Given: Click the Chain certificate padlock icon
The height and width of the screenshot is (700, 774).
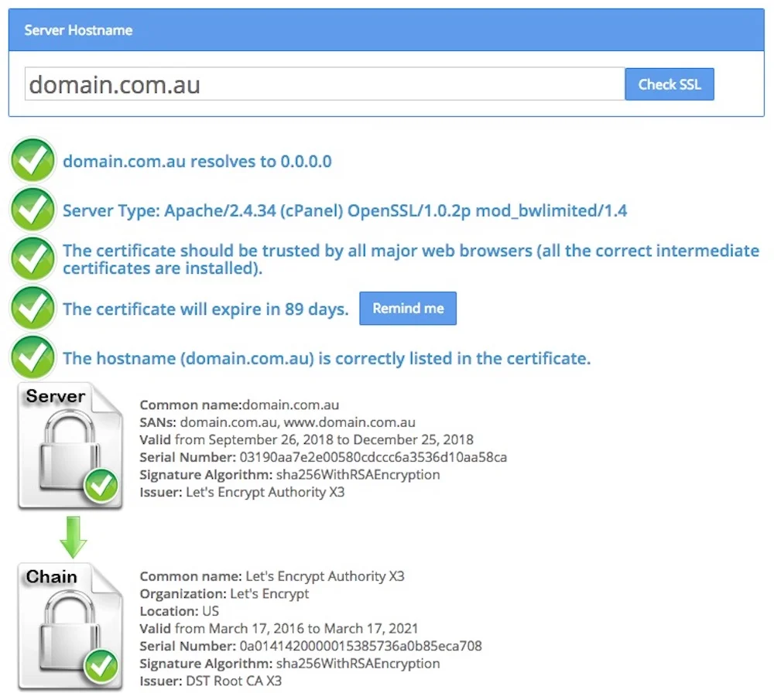Looking at the screenshot, I should click(x=70, y=627).
